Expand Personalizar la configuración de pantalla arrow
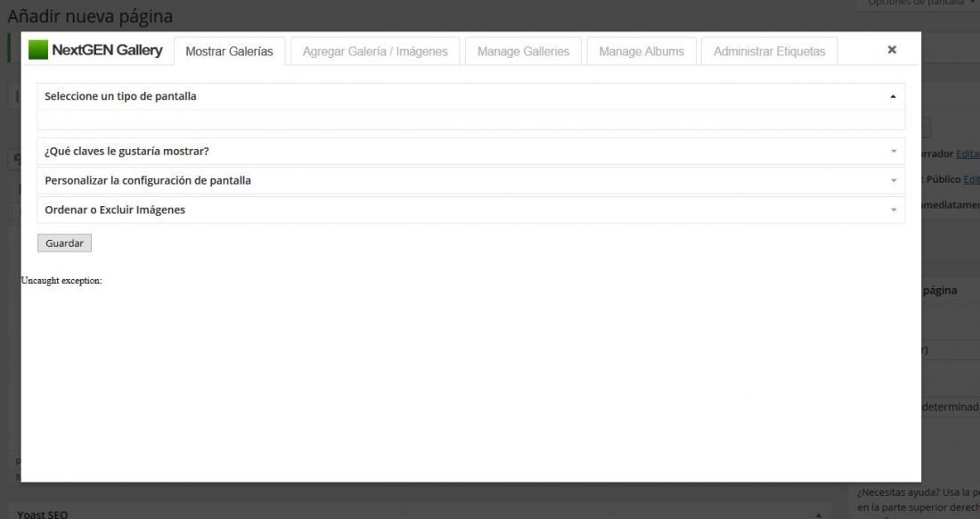This screenshot has height=519, width=980. pos(893,181)
